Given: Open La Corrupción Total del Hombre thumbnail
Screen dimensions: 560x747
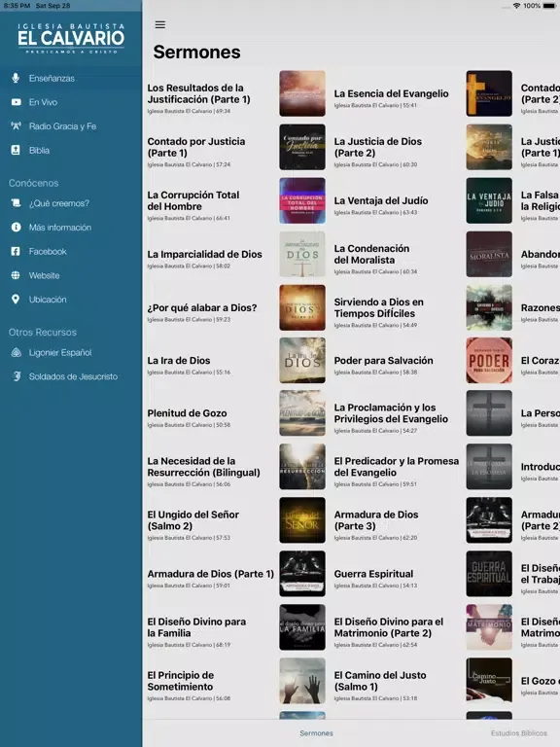Looking at the screenshot, I should pos(302,200).
